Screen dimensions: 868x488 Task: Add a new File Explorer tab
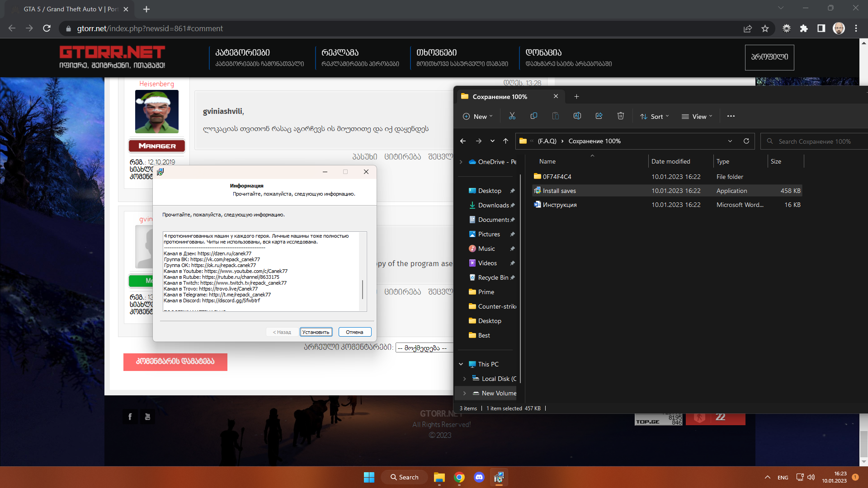pos(576,97)
